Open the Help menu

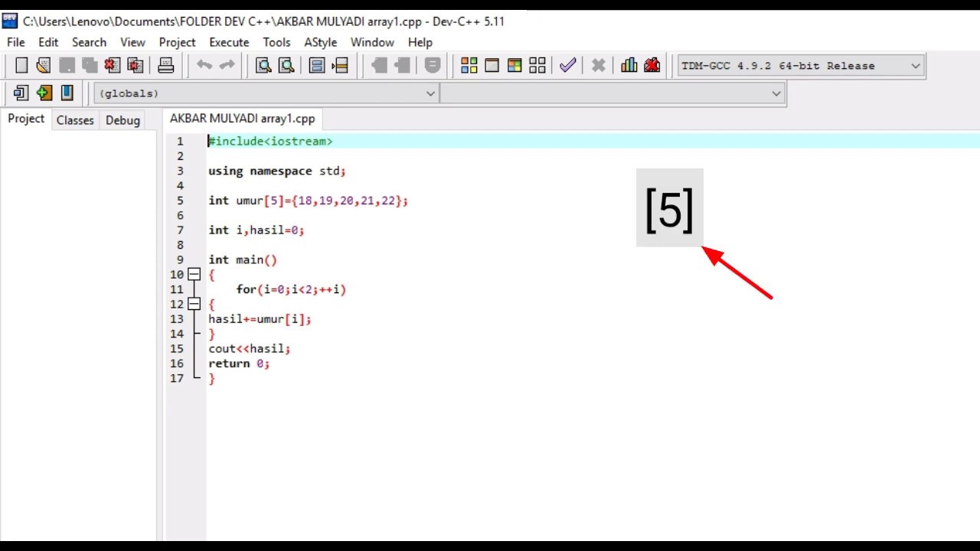click(x=420, y=42)
